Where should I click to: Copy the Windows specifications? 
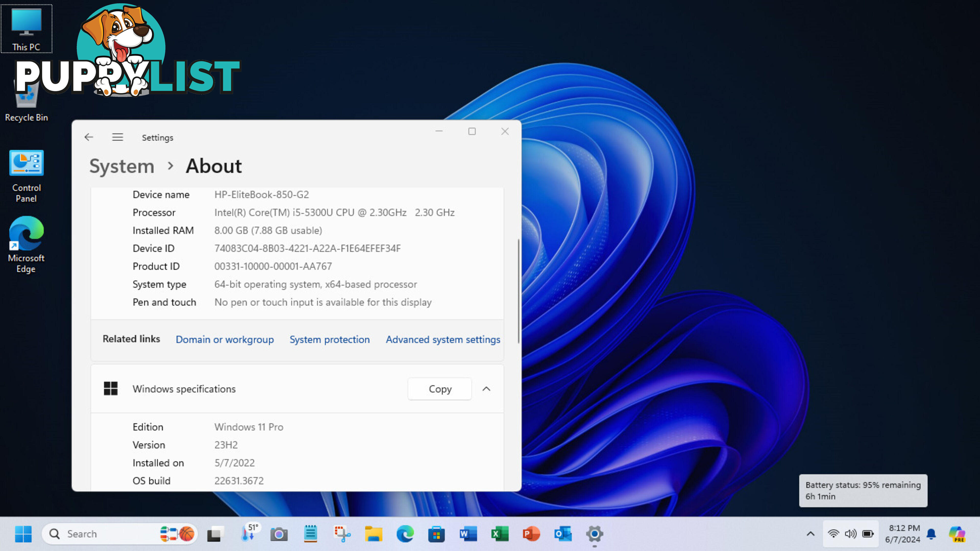click(440, 388)
